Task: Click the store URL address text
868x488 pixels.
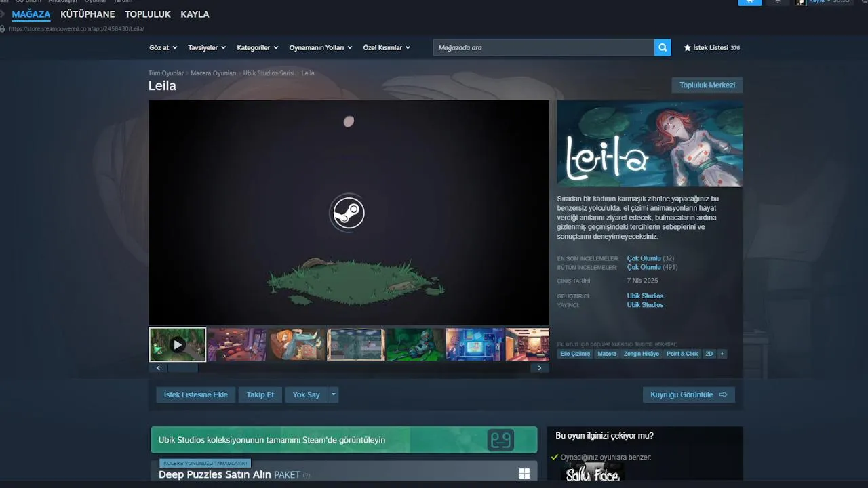Action: point(76,28)
